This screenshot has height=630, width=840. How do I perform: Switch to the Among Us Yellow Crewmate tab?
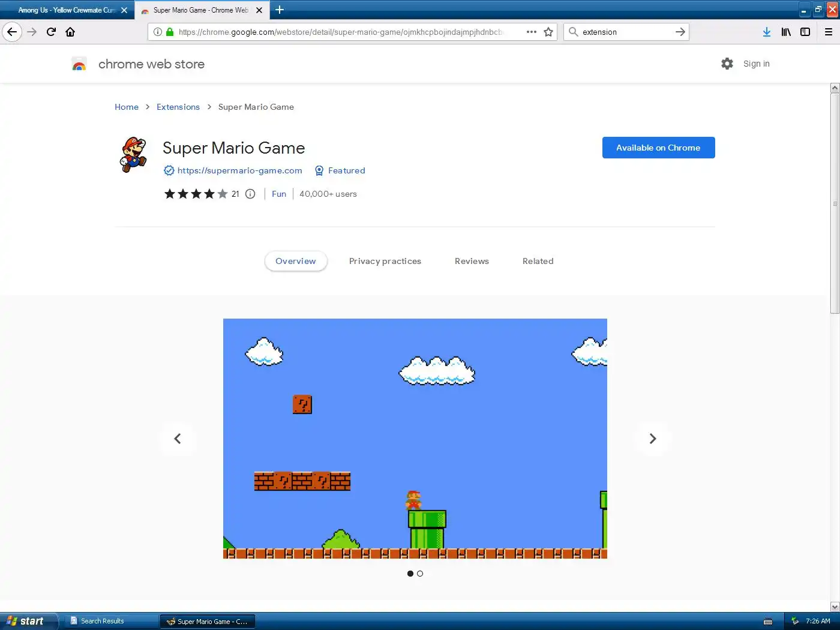(67, 10)
